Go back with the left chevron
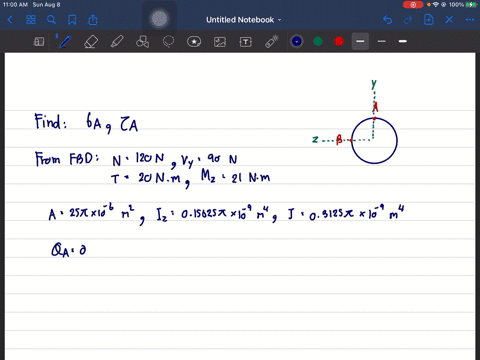The height and width of the screenshot is (360, 480). pos(10,20)
